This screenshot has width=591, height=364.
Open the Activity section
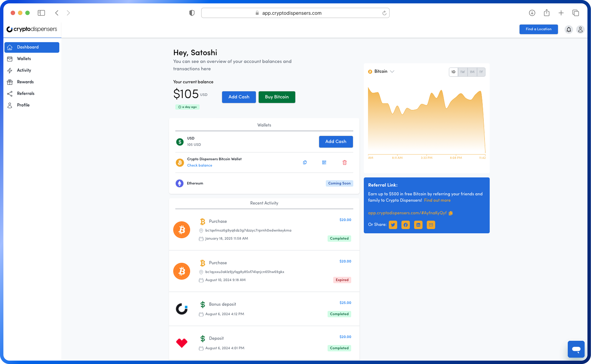click(24, 70)
